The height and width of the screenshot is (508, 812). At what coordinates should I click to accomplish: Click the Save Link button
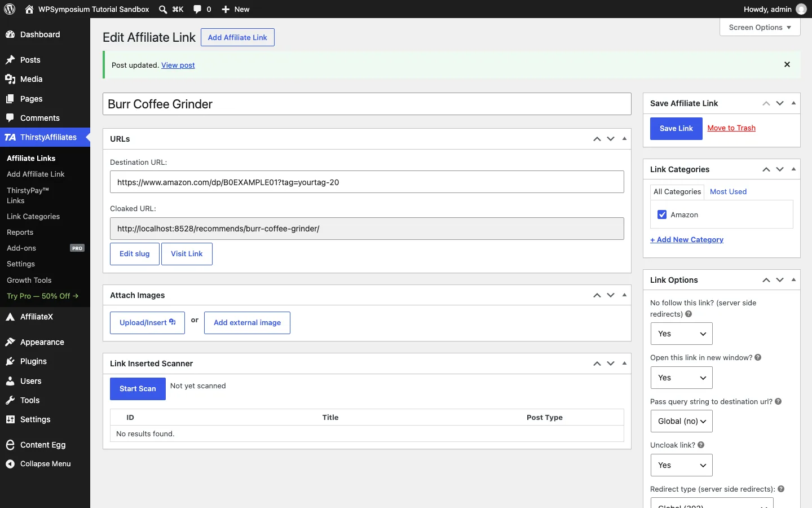(676, 128)
